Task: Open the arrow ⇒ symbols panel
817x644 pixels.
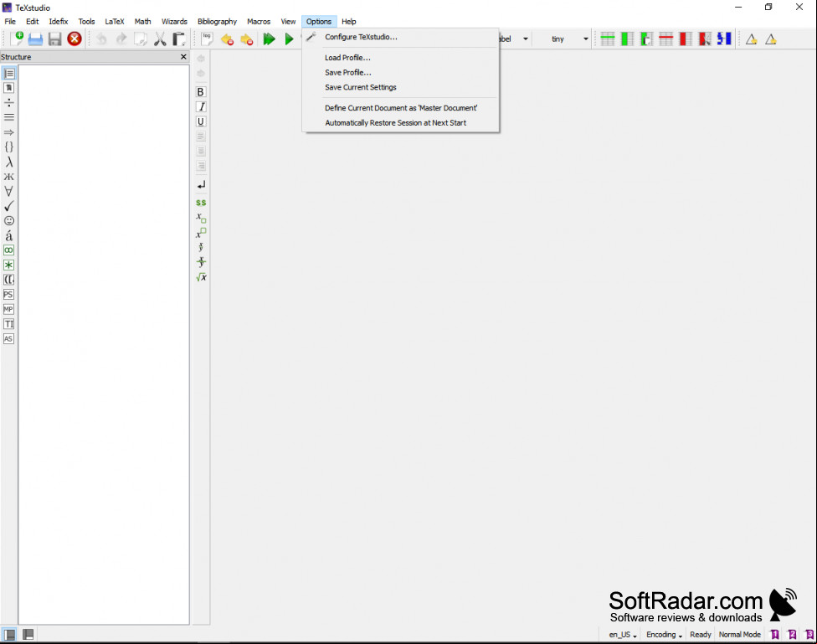Action: click(x=9, y=132)
